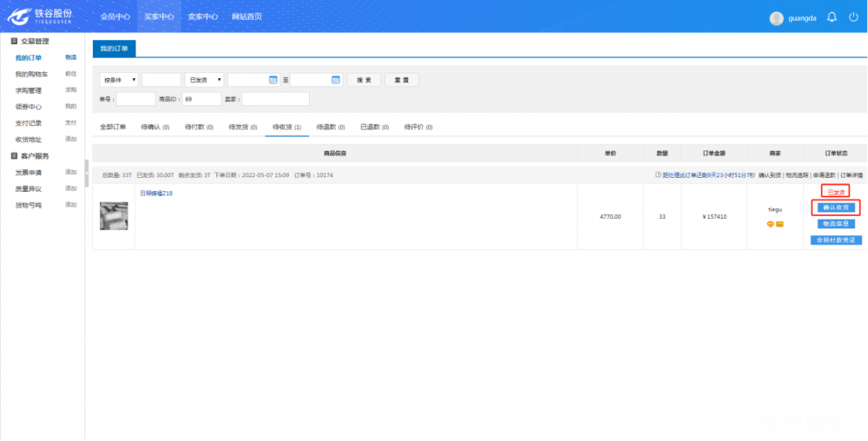Viewport: 868px width, 441px height.
Task: Open the 已发货 status dropdown
Action: tap(204, 80)
